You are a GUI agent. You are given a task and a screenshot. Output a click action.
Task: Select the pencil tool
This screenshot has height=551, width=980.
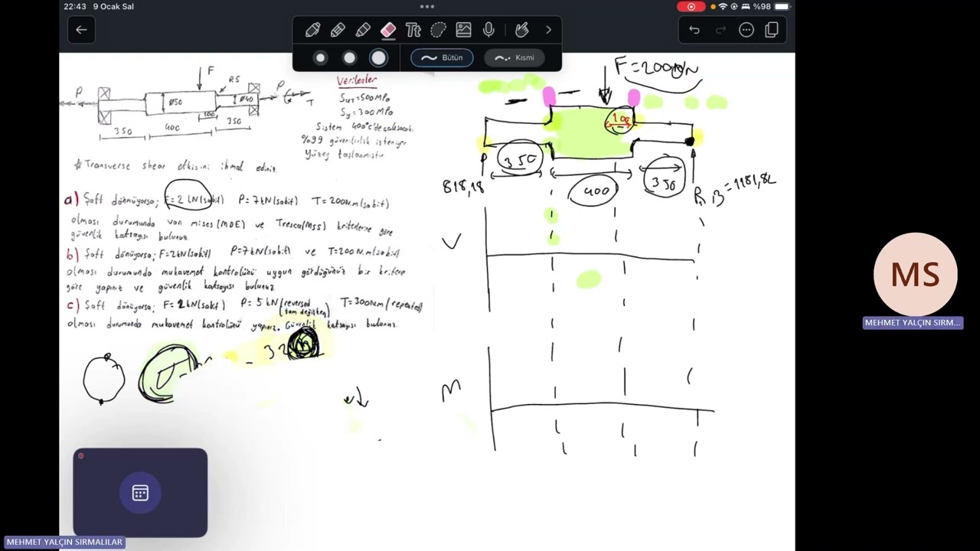[x=338, y=30]
